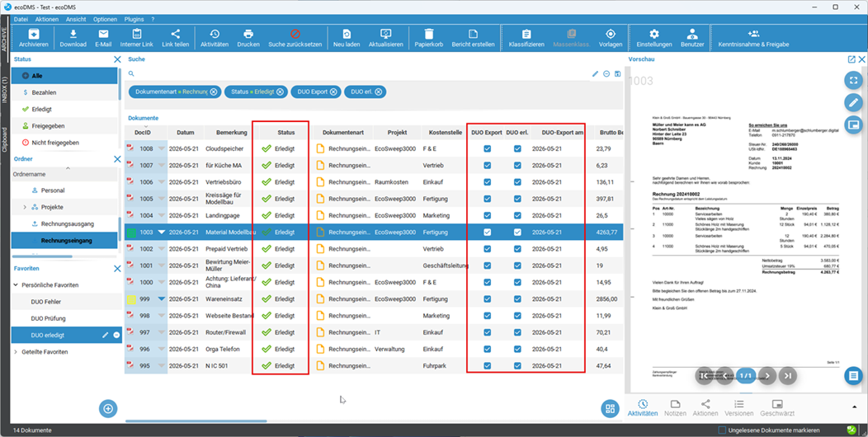Expand the Projekte folder
Viewport: 868px width, 437px height.
pos(25,207)
